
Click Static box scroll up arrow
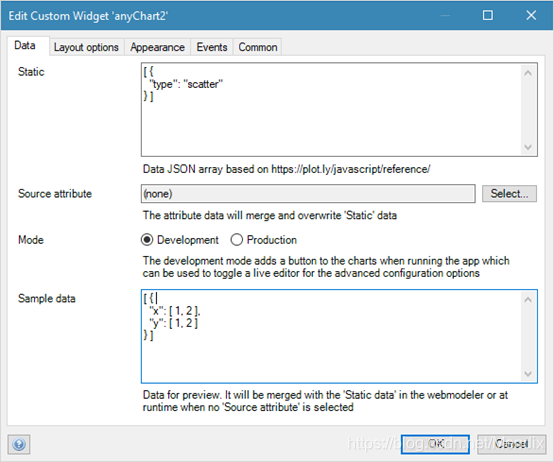coord(528,73)
